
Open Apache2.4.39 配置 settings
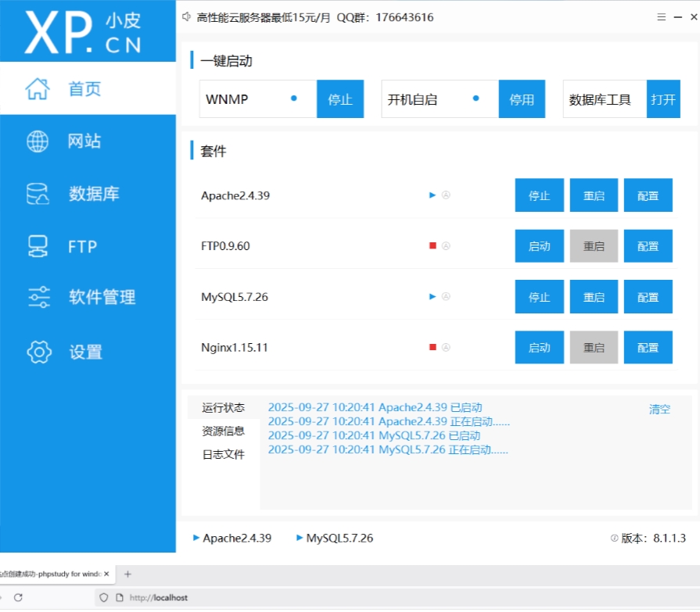[648, 195]
